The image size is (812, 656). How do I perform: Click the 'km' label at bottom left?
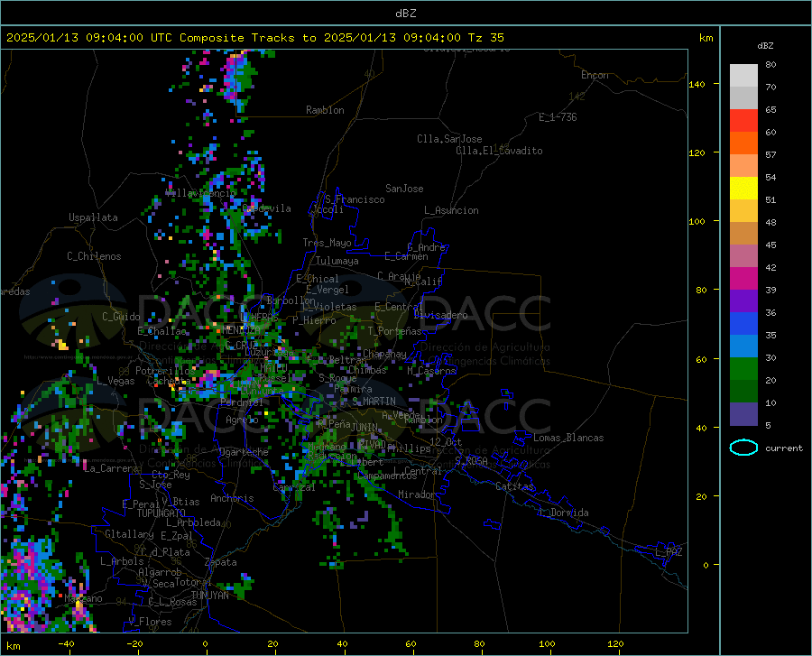[x=13, y=646]
